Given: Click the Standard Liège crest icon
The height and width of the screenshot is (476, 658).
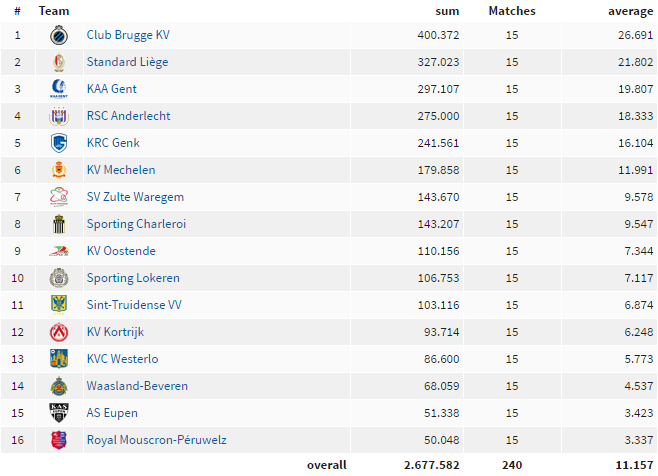Looking at the screenshot, I should coord(59,62).
